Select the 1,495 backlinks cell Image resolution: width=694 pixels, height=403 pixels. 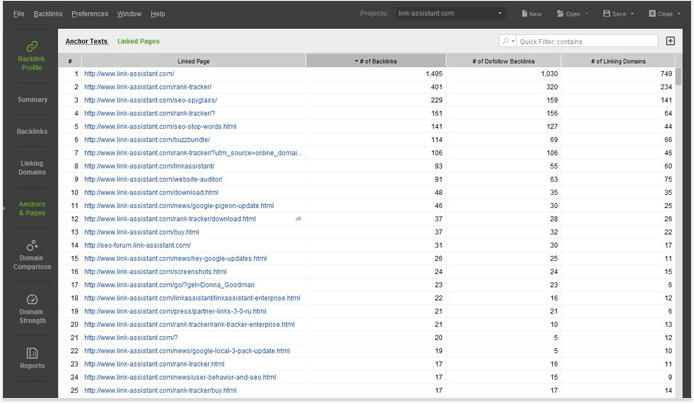coord(376,74)
